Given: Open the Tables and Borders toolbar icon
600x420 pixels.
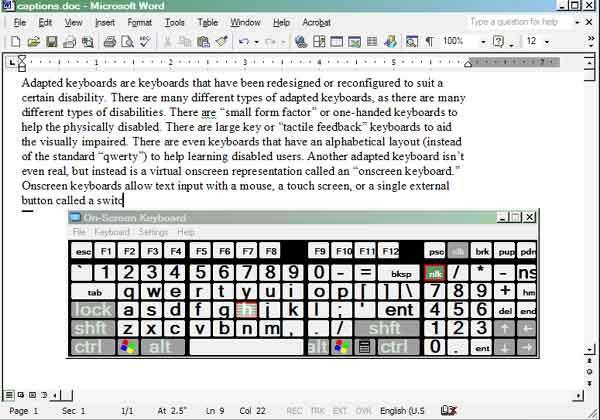Looking at the screenshot, I should 319,41.
